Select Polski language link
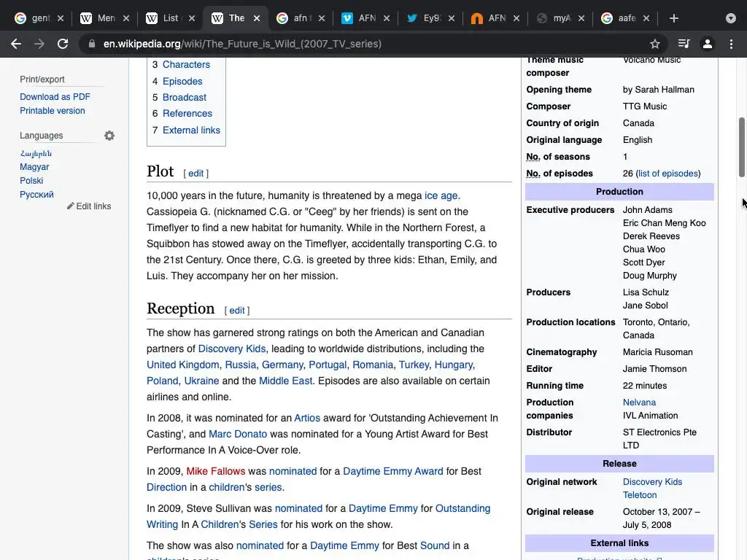Viewport: 747px width, 560px height. [31, 181]
